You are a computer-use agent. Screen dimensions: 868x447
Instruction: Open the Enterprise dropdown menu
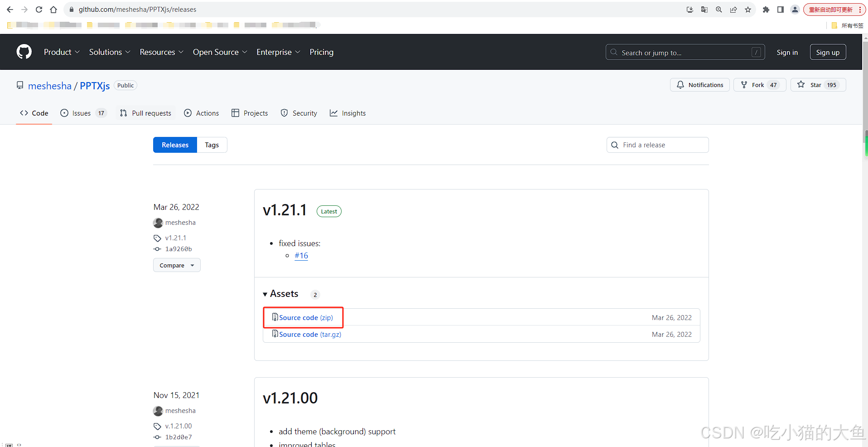point(279,52)
